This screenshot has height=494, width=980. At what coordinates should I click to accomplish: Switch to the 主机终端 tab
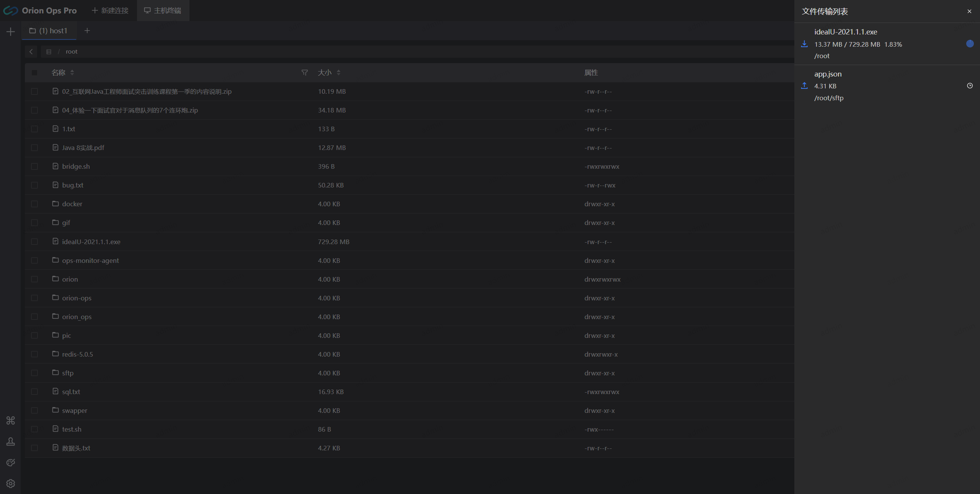tap(163, 10)
